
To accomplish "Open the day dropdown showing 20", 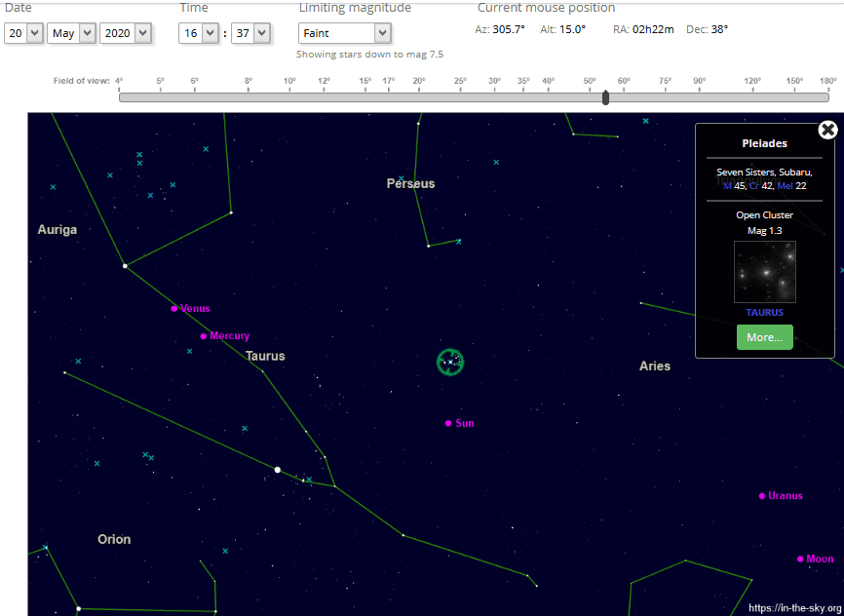I will (23, 33).
